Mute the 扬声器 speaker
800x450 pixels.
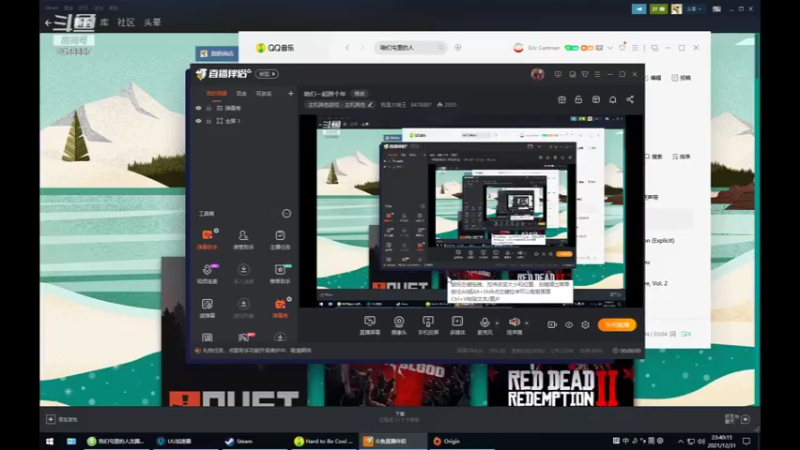click(x=514, y=322)
